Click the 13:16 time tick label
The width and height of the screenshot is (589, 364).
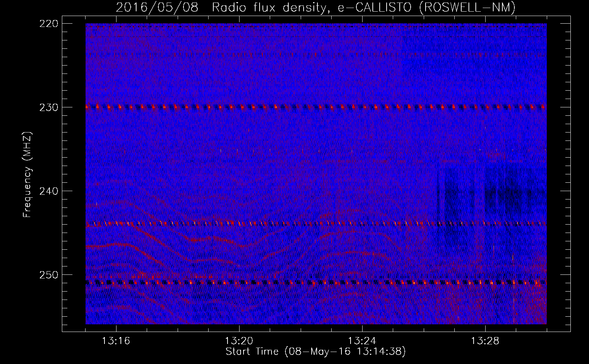116,341
